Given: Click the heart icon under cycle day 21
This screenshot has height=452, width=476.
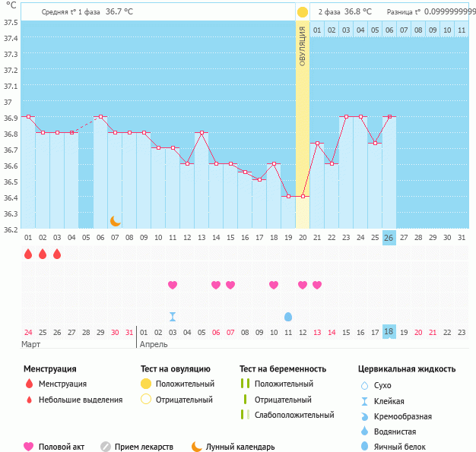Looking at the screenshot, I should point(317,285).
